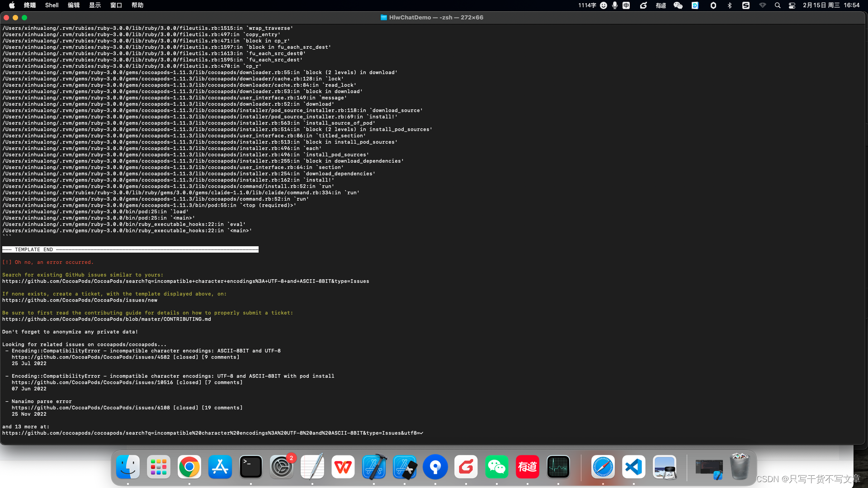Launch WeChat from the Dock

[x=497, y=467]
